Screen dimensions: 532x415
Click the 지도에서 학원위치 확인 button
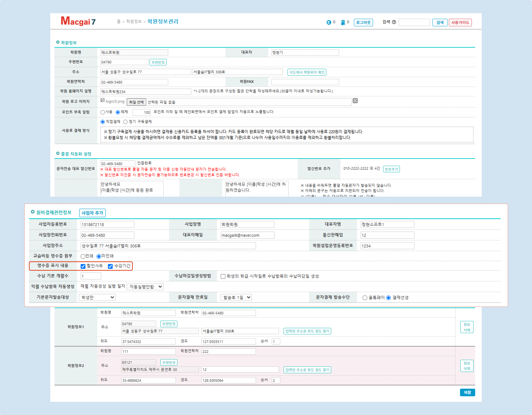307,72
